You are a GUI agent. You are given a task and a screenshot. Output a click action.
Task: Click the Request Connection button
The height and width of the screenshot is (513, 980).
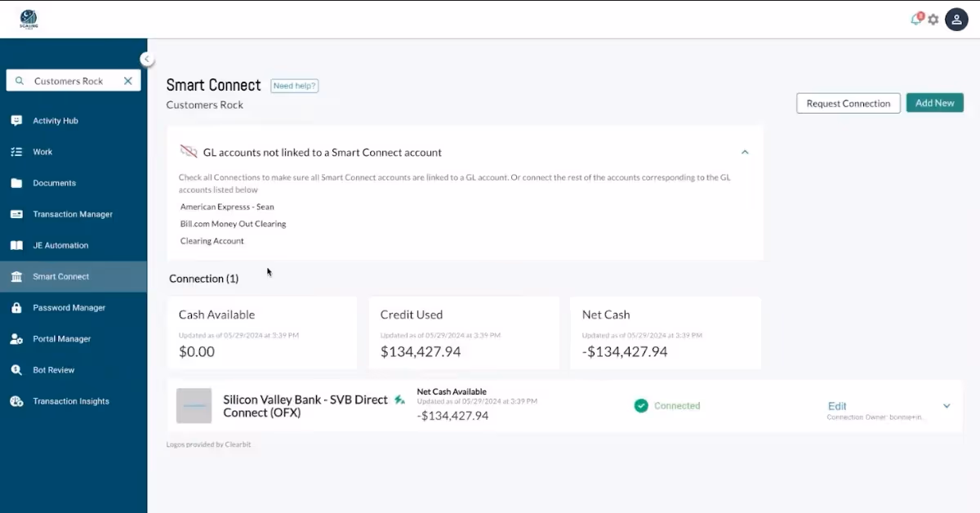coord(848,103)
